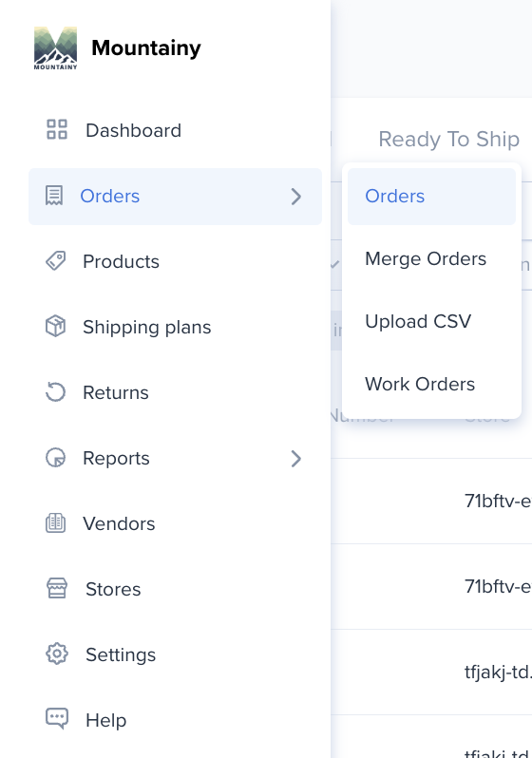Click the Returns circular arrow icon
532x758 pixels.
[55, 392]
